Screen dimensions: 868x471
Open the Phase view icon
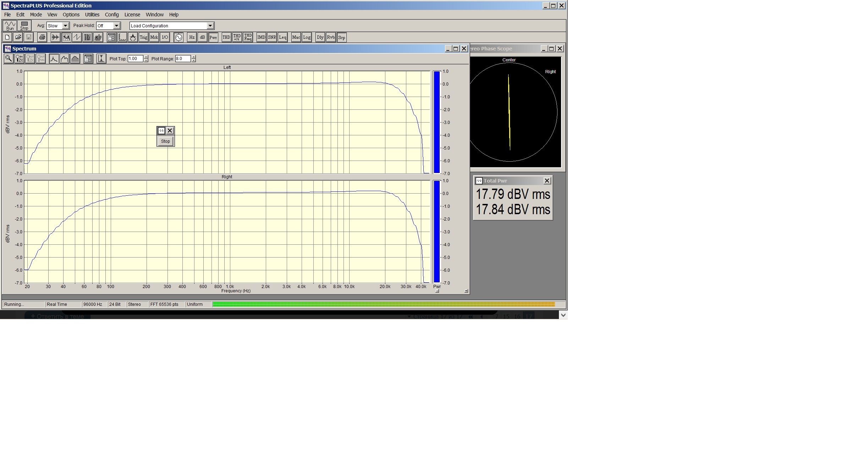pyautogui.click(x=77, y=37)
